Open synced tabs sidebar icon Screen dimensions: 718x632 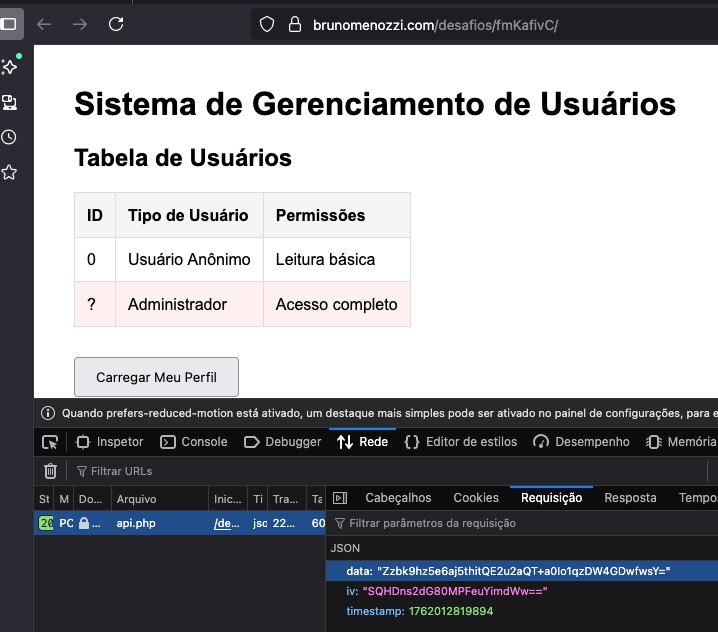point(9,102)
